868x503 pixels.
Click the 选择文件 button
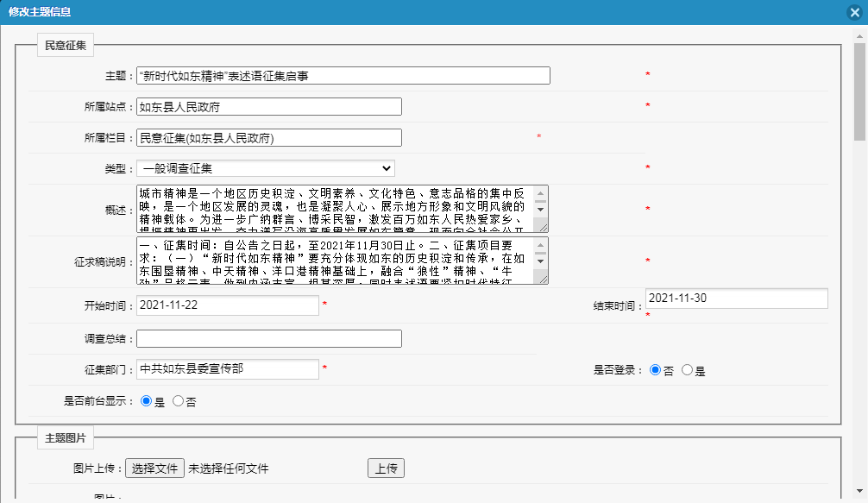[155, 468]
